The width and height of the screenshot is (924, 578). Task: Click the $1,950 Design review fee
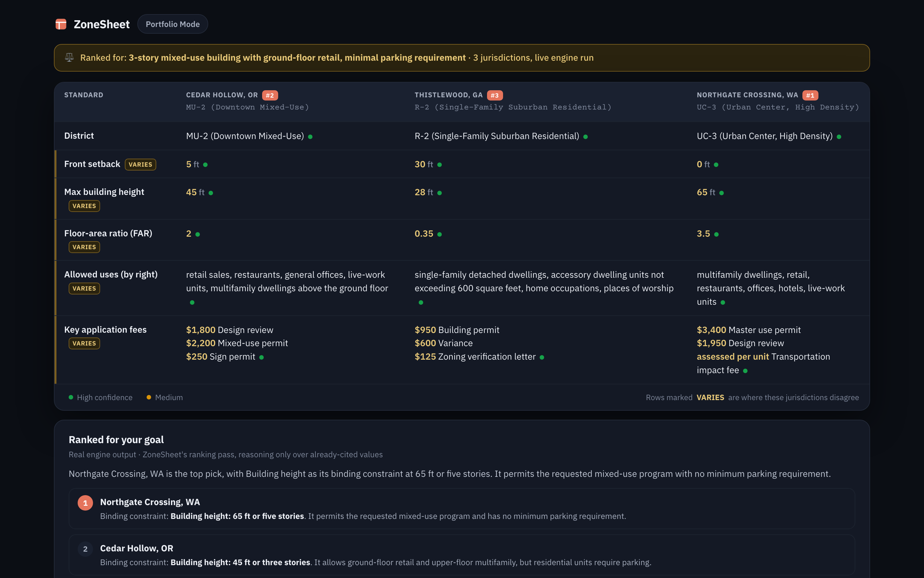click(740, 343)
